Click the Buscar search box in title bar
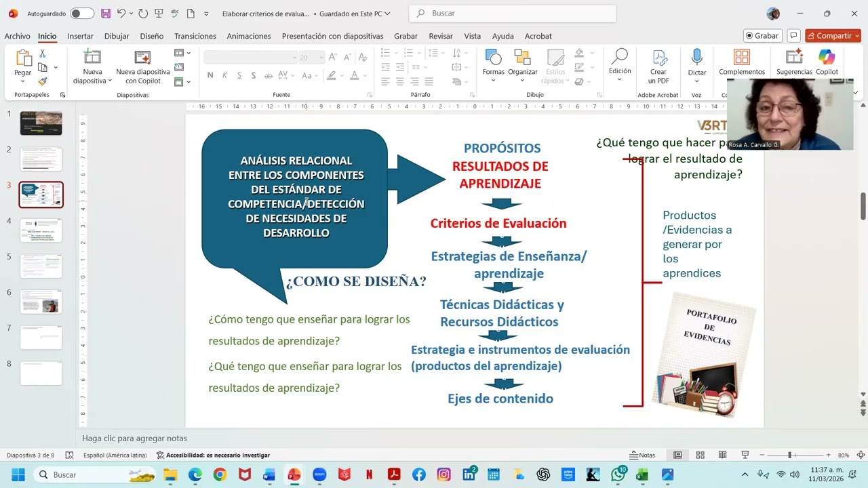This screenshot has height=488, width=868. click(x=513, y=14)
